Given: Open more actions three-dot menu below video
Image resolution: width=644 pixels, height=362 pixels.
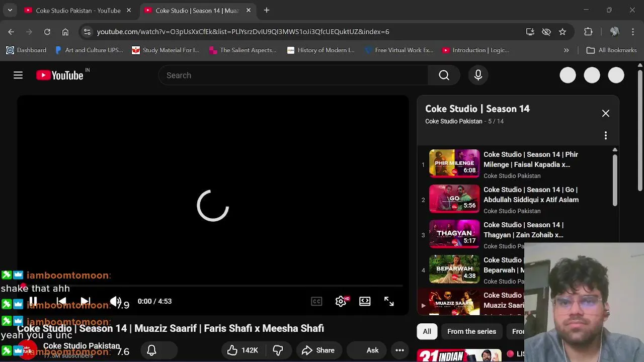Looking at the screenshot, I should point(400,350).
